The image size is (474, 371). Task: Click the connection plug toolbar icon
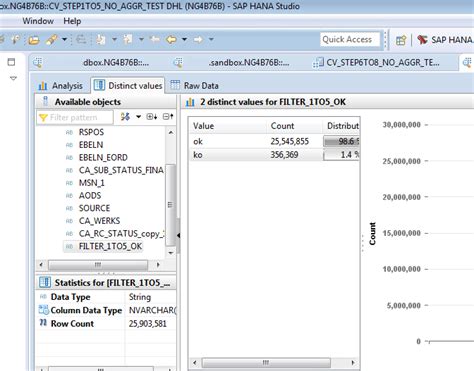click(51, 40)
